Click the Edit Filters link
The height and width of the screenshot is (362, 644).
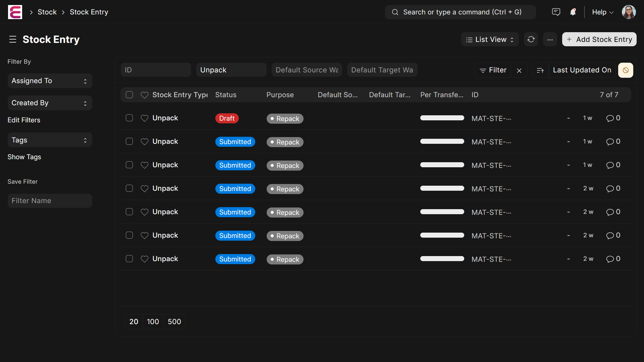(x=24, y=120)
